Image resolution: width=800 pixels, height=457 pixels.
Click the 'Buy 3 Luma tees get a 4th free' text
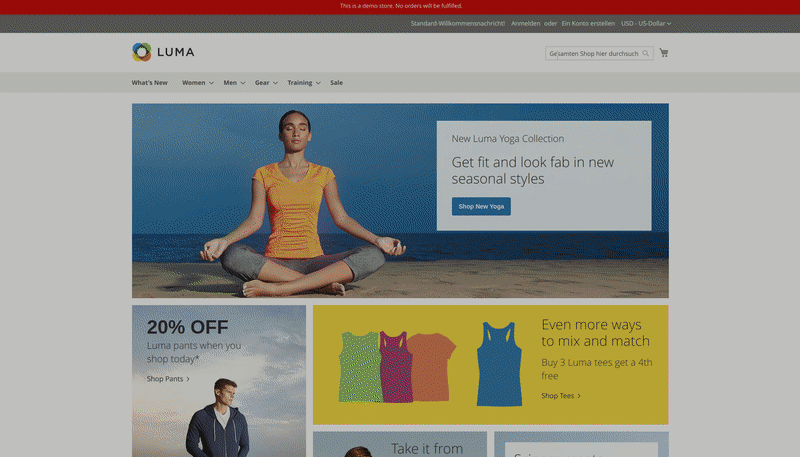click(597, 369)
